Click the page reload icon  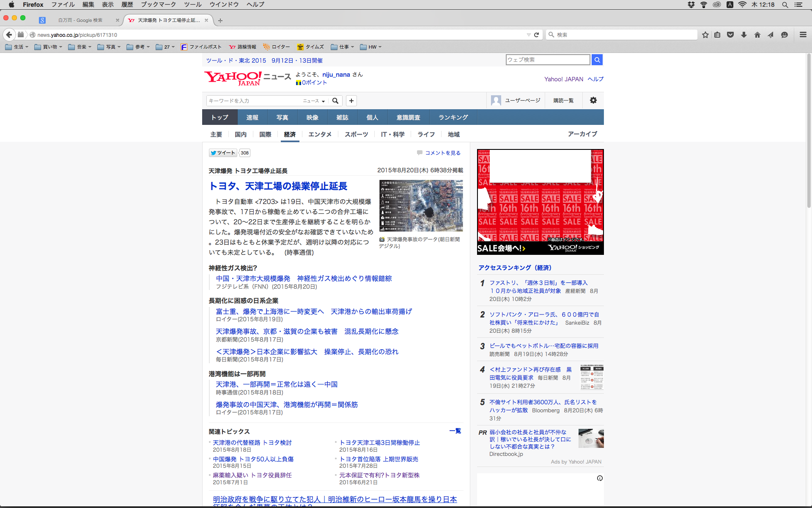[537, 35]
